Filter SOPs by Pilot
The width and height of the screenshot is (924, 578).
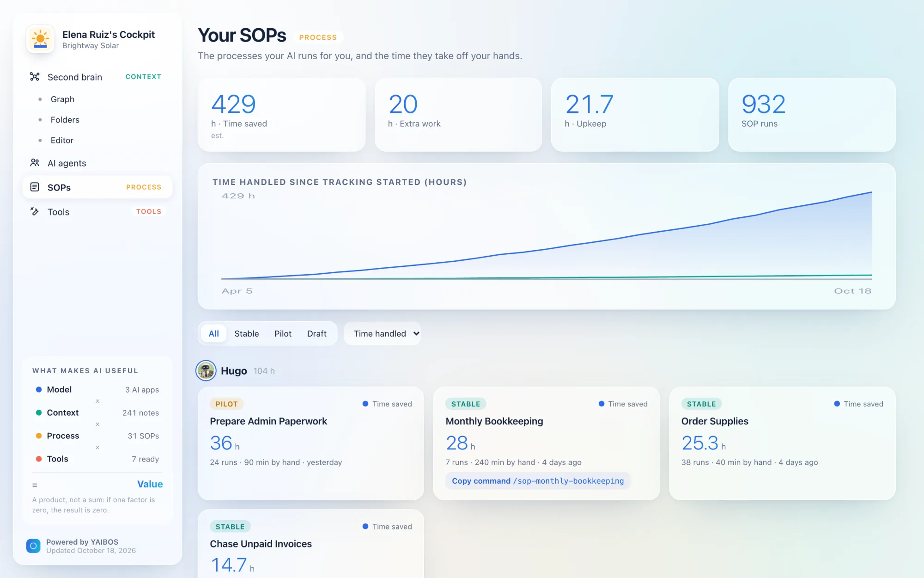click(x=283, y=333)
